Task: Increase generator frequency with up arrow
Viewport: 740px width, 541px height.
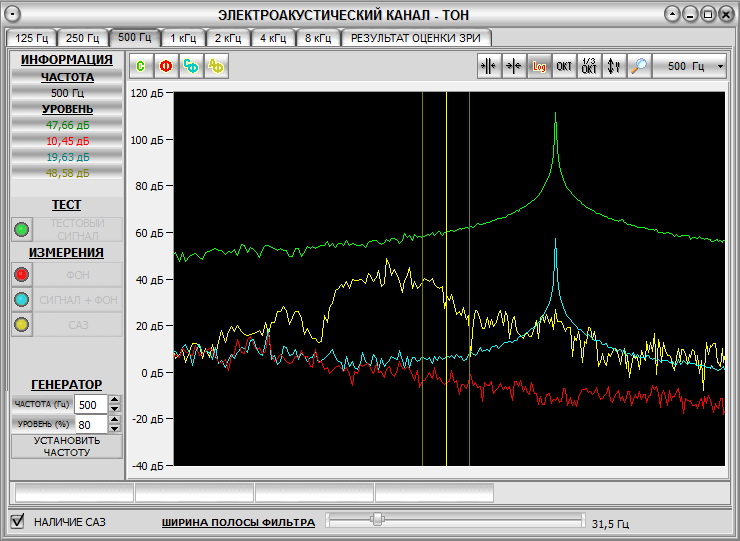Action: (114, 400)
